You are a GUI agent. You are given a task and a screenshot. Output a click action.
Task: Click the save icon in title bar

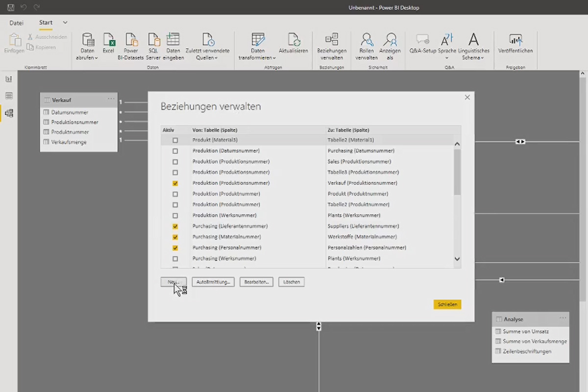(11, 7)
